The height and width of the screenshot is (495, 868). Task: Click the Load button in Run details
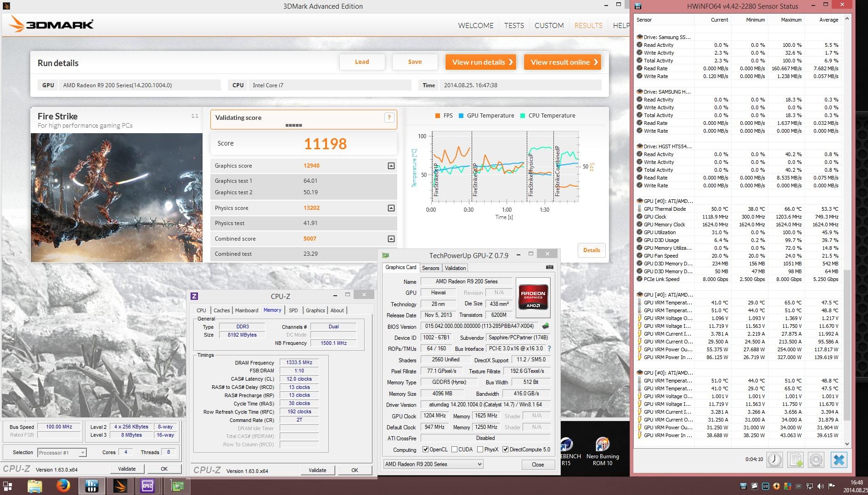pos(362,62)
